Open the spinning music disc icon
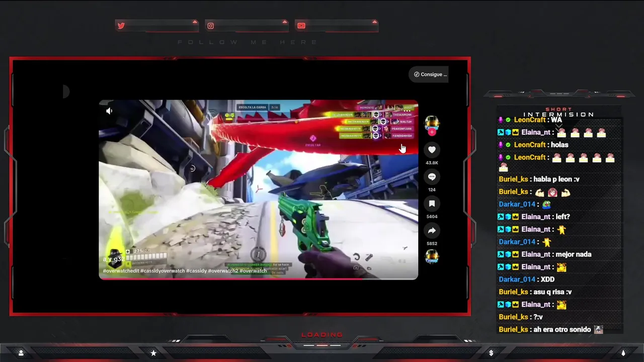Viewport: 644px width, 362px height. coord(432,257)
